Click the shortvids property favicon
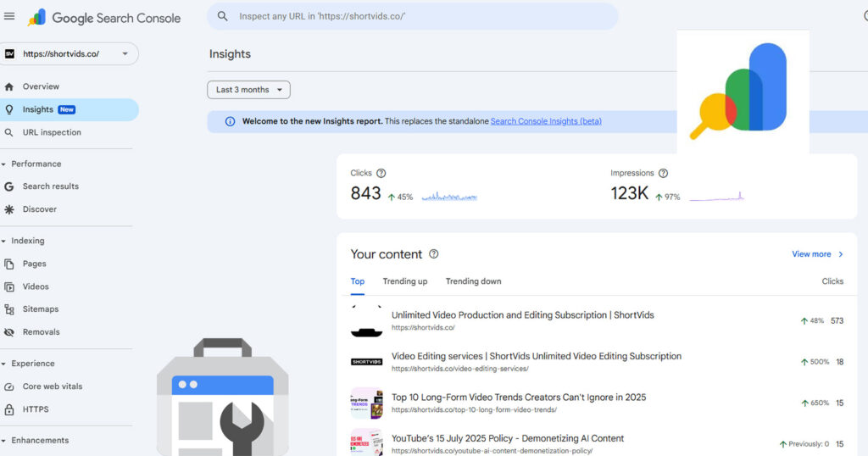The width and height of the screenshot is (868, 456). point(9,53)
